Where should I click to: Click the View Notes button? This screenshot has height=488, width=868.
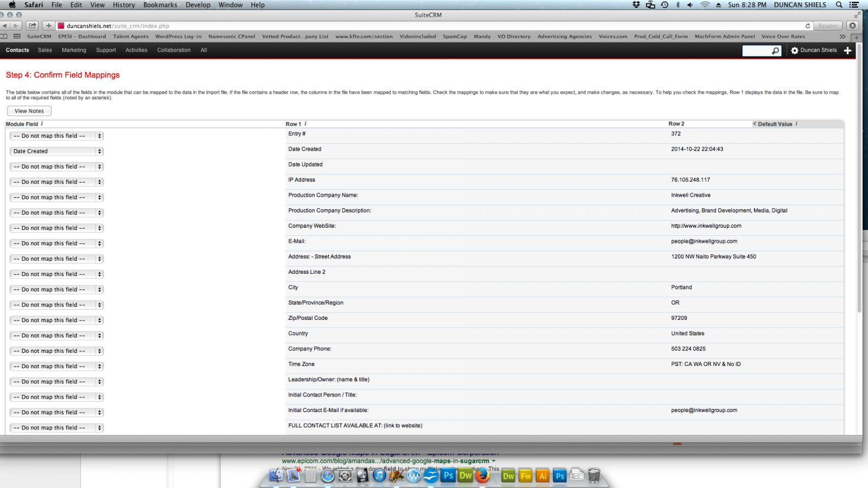[29, 111]
